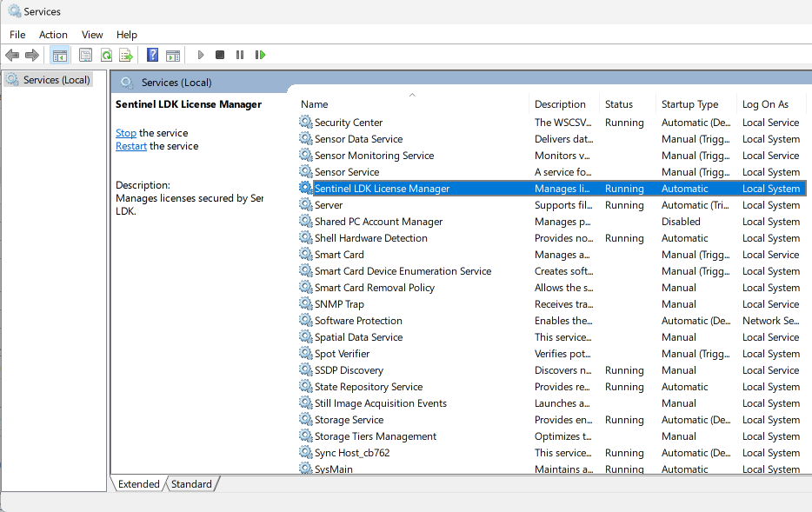Click 'Discovers n...' description of SSDP Discovery
The image size is (812, 512).
563,370
